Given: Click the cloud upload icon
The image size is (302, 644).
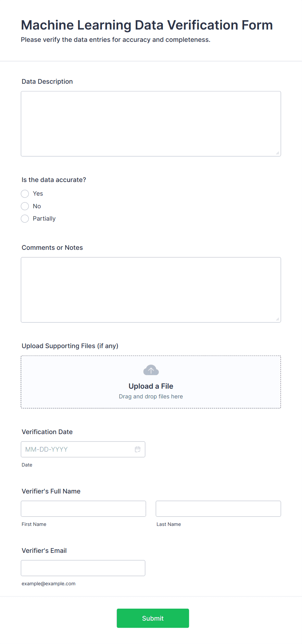Looking at the screenshot, I should click(x=151, y=370).
